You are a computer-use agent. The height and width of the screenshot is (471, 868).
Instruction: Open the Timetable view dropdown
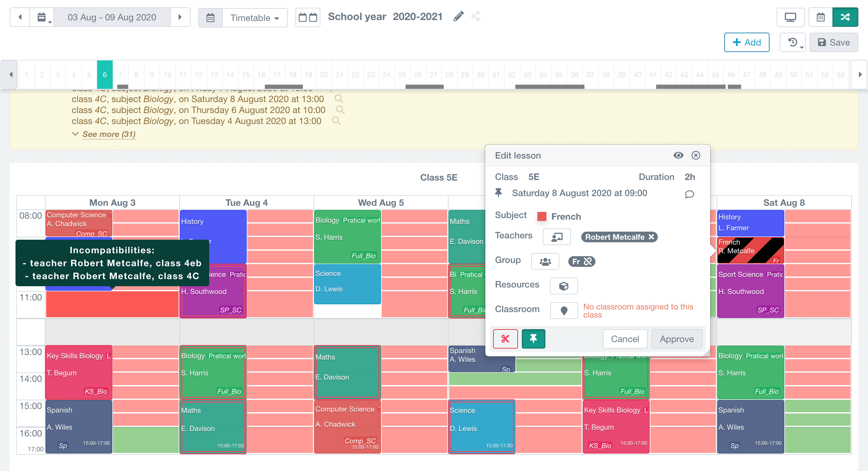(x=254, y=17)
